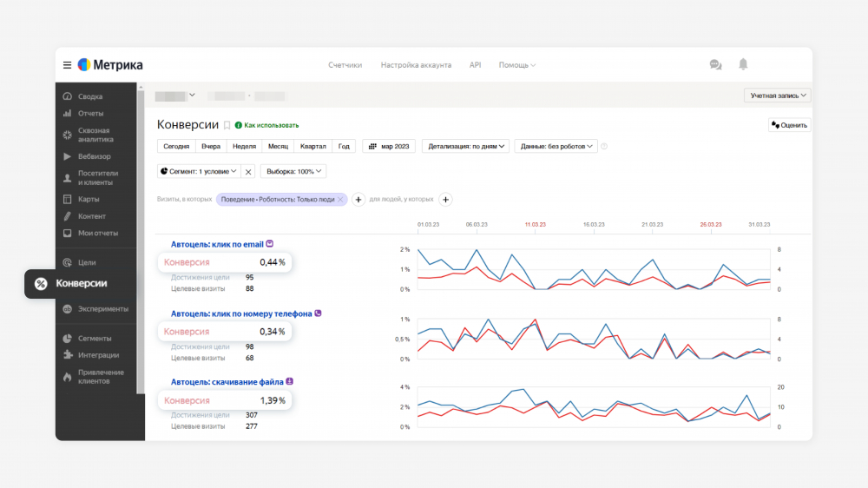This screenshot has height=488, width=868.
Task: Open the hamburger menu next to Метрика logo
Action: pos(67,65)
